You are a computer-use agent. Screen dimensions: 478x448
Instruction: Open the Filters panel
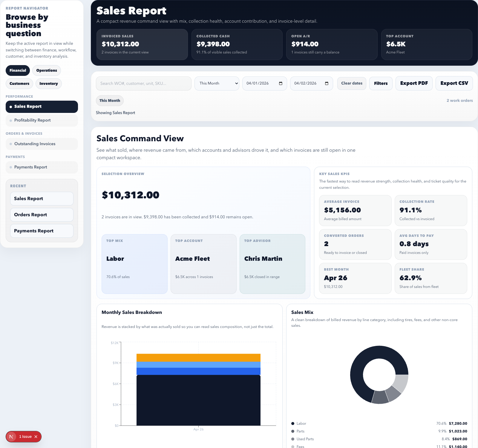click(381, 83)
